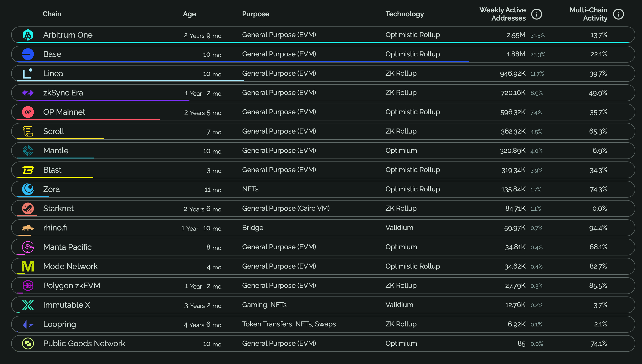Screen dimensions: 642x364
Task: Click the zkSync Era arrows icon
Action: 28,93
